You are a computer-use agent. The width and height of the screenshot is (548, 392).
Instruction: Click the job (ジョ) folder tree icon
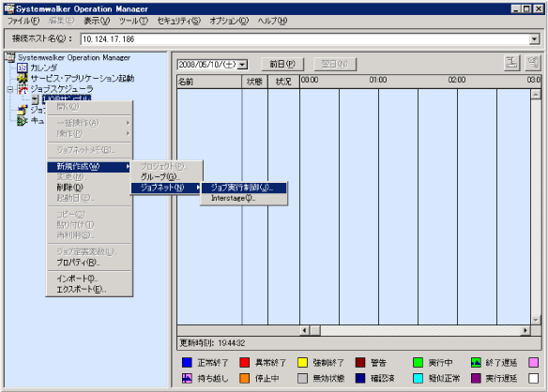pyautogui.click(x=22, y=111)
